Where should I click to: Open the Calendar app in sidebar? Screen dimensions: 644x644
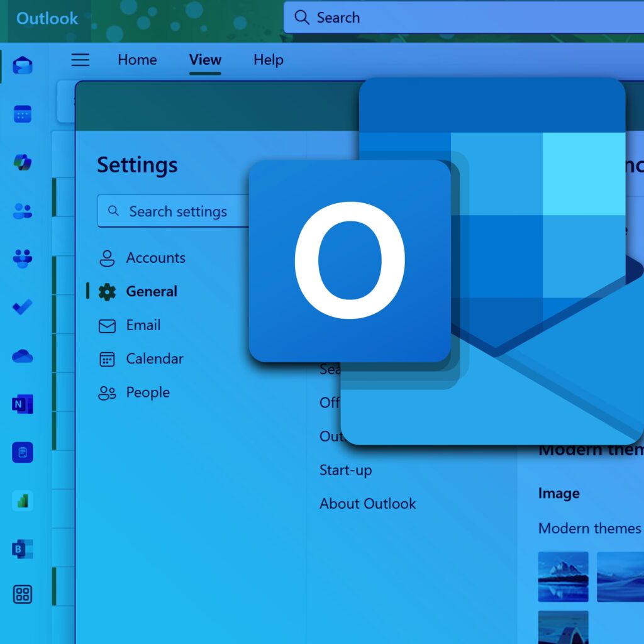23,114
